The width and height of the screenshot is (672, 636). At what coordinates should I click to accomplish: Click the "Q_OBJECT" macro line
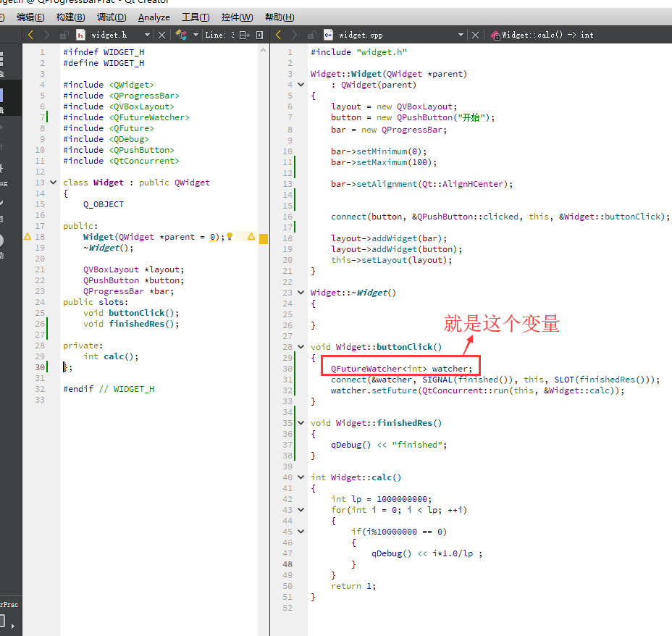104,204
